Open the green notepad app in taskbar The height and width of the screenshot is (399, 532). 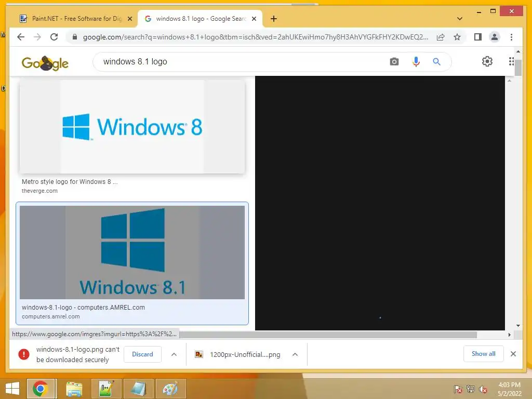tap(106, 389)
